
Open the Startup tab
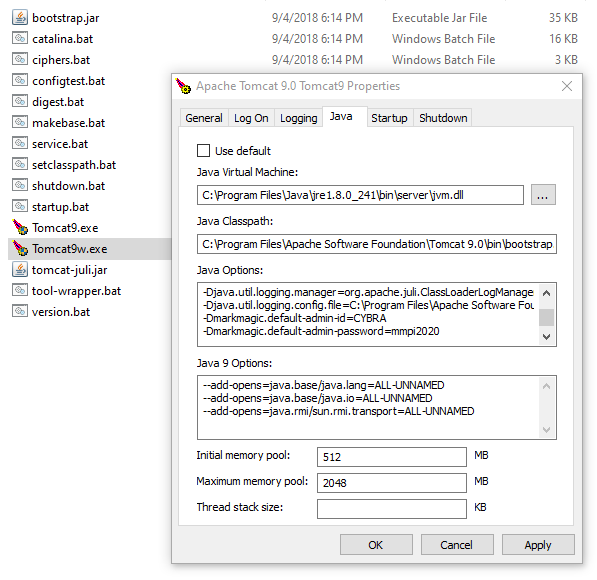click(389, 118)
